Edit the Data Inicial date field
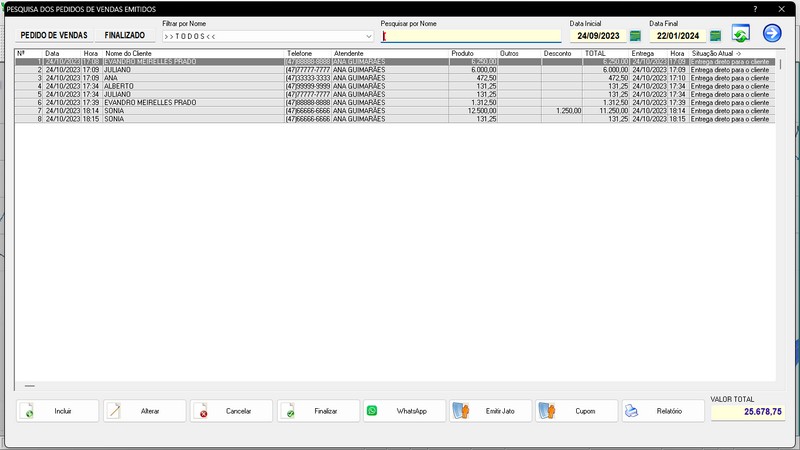Viewport: 800px width, 450px height. click(x=598, y=36)
